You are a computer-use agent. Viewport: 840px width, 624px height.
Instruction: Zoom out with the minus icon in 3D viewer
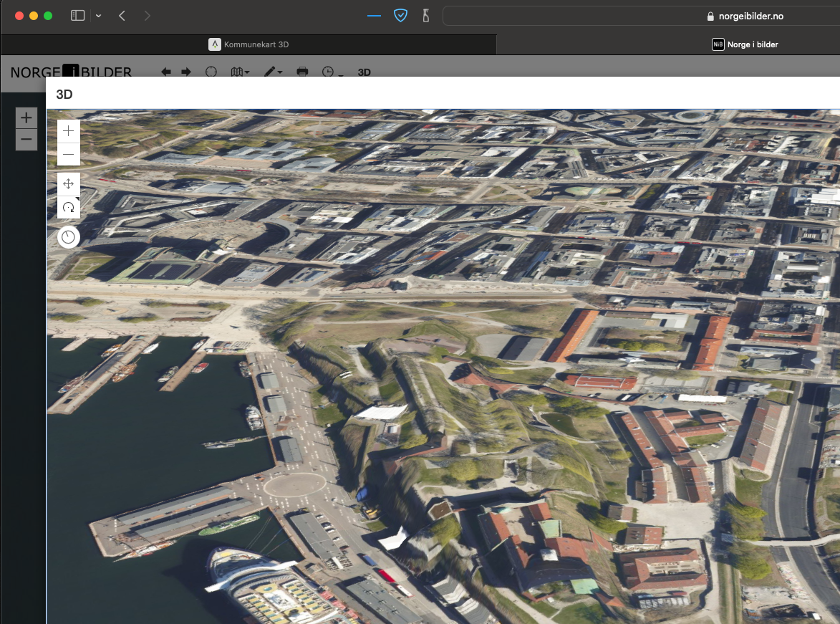point(68,154)
